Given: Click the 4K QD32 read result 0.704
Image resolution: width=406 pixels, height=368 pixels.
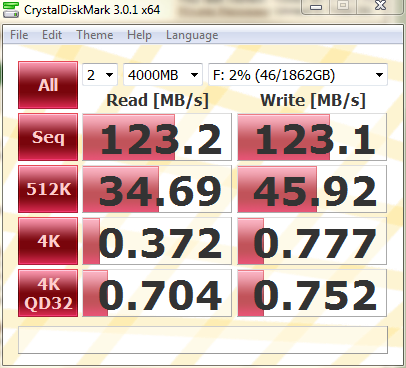Looking at the screenshot, I should 157,293.
